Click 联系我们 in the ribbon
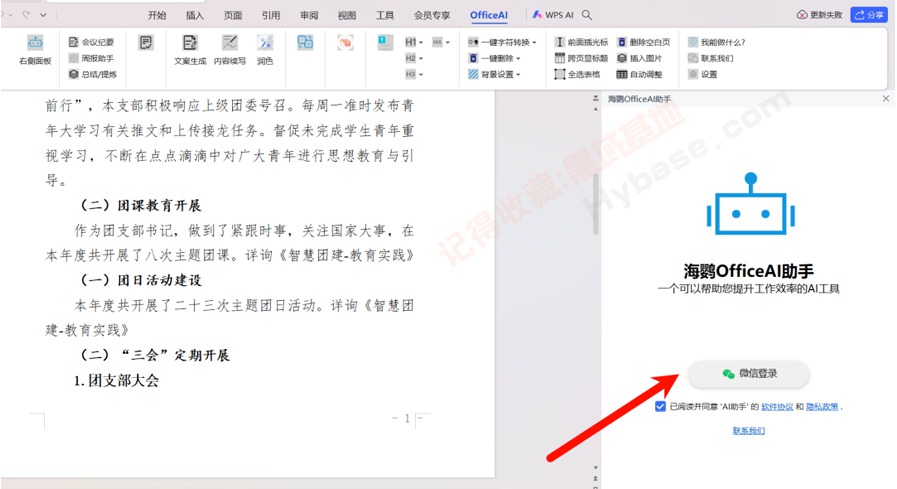The height and width of the screenshot is (489, 897). pyautogui.click(x=711, y=58)
